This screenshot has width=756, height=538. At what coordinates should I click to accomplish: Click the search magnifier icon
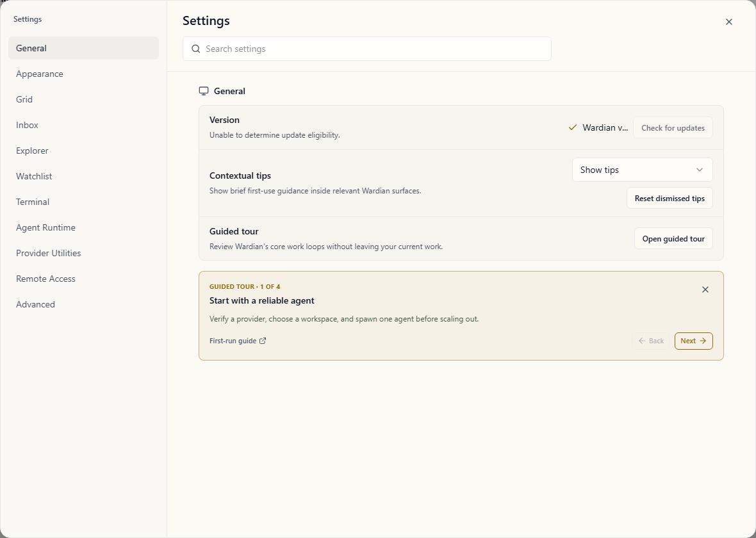[196, 49]
